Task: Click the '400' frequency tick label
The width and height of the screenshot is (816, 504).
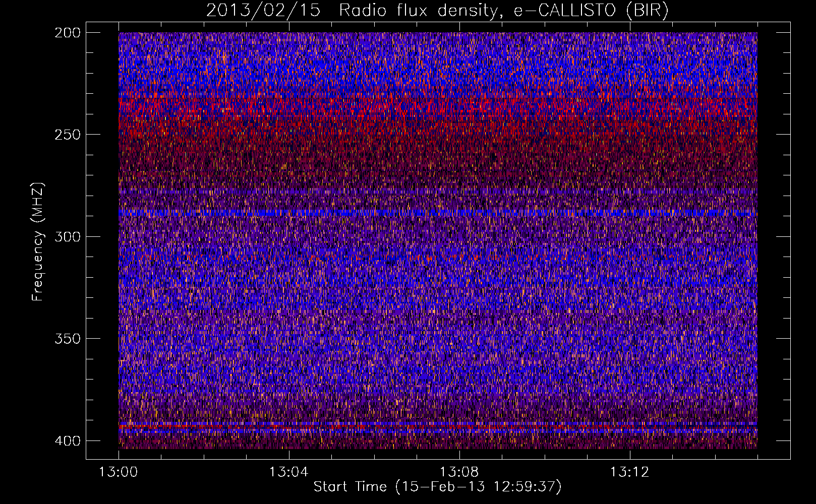Action: coord(67,440)
